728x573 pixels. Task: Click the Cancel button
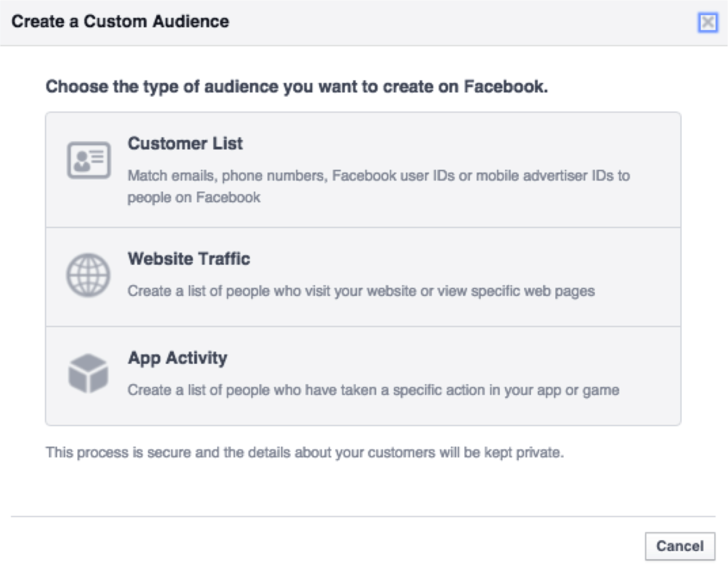[x=680, y=546]
